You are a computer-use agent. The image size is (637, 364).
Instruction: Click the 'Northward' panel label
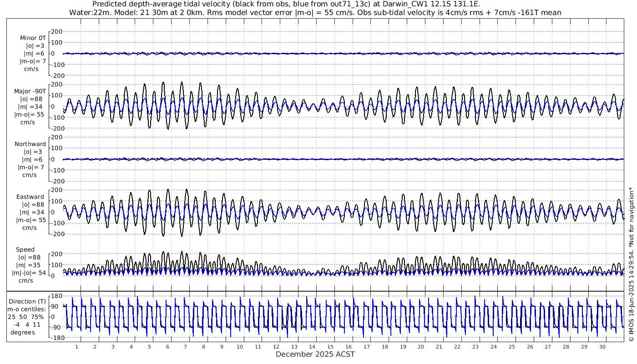pos(30,144)
